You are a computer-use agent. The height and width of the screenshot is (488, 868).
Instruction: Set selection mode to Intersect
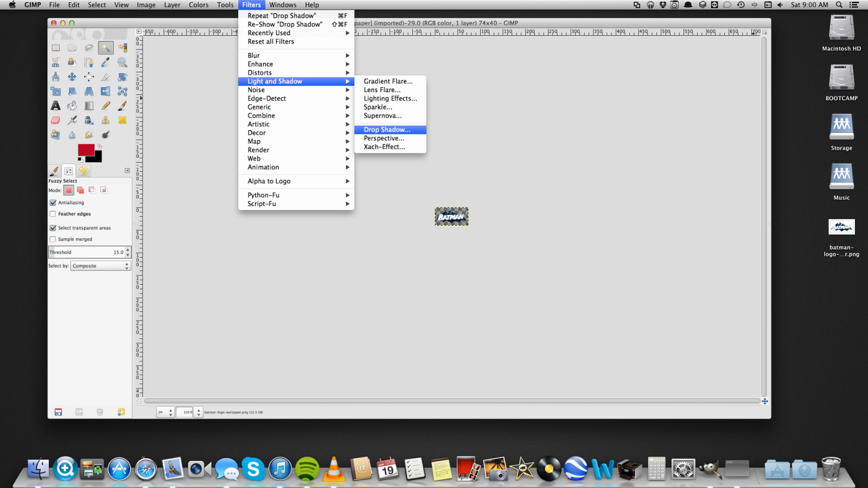pyautogui.click(x=103, y=190)
